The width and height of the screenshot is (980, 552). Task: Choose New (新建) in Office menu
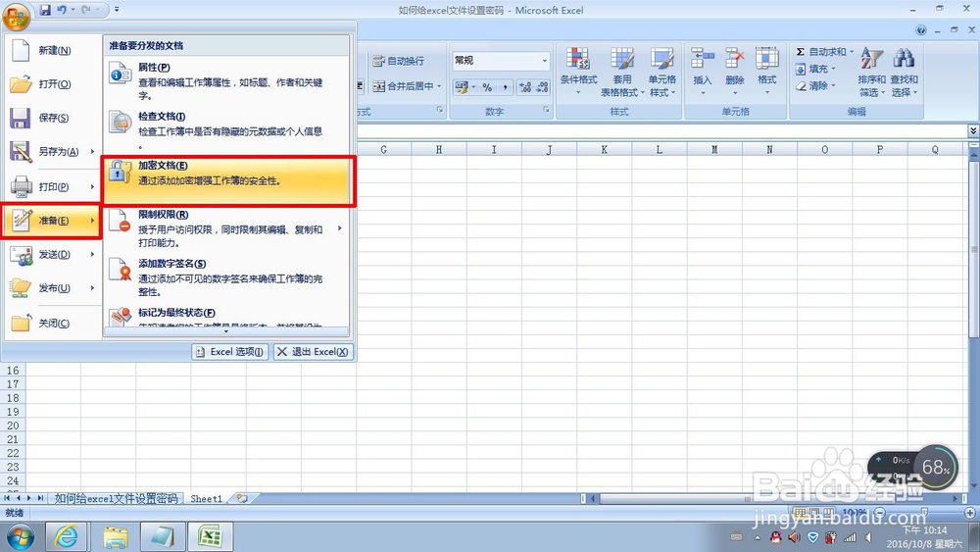click(53, 50)
